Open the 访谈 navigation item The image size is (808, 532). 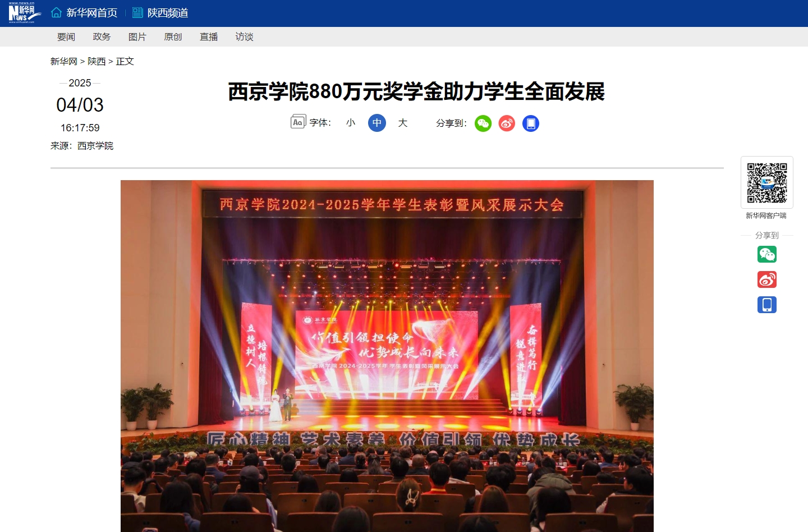[x=245, y=37]
